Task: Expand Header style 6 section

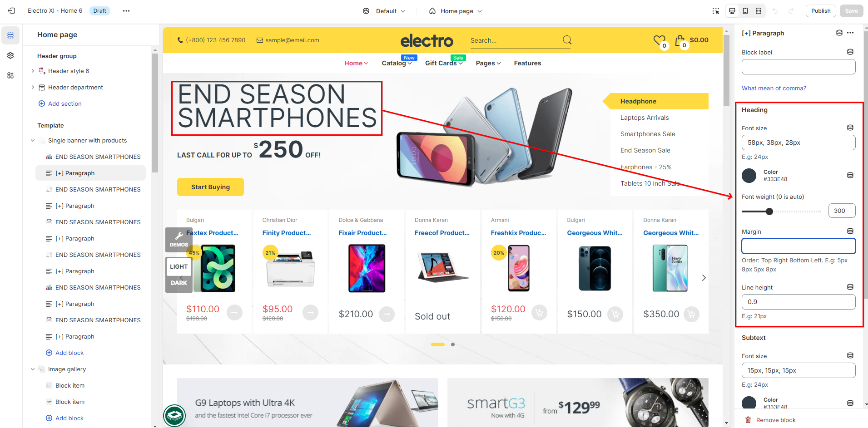Action: coord(33,71)
